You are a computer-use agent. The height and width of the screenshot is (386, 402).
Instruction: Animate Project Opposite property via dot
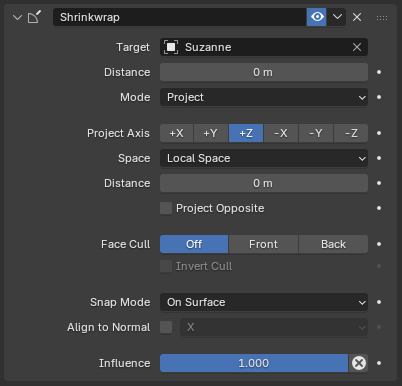[379, 208]
